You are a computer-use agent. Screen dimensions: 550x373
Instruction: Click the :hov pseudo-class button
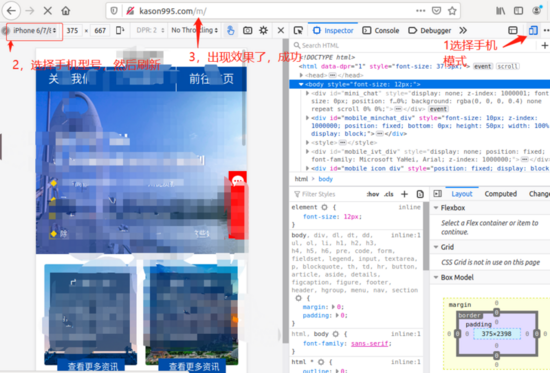point(373,194)
